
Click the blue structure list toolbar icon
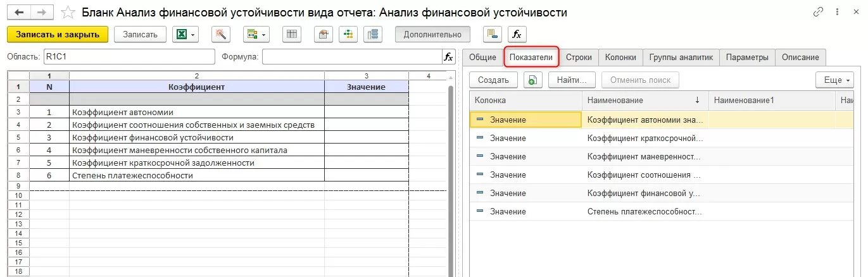[373, 34]
